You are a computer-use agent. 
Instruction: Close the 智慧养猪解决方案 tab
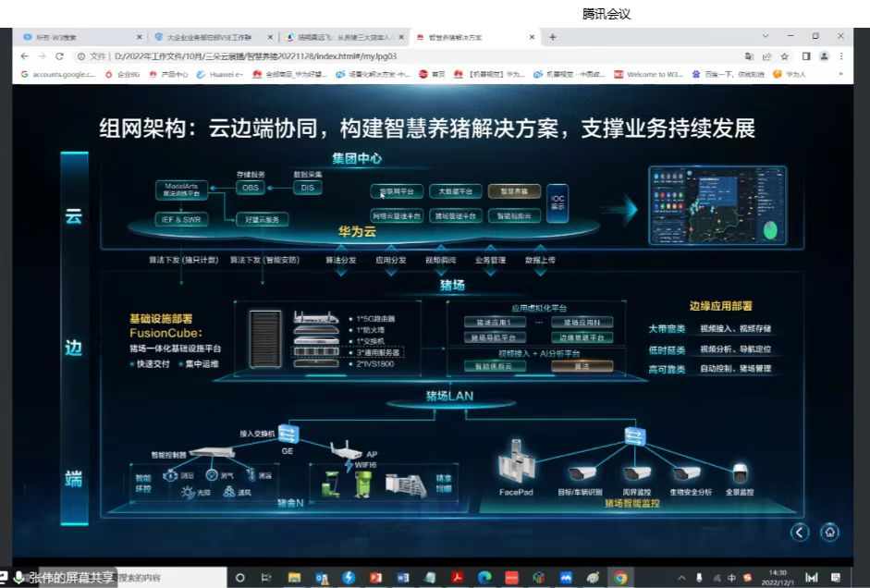pyautogui.click(x=532, y=37)
